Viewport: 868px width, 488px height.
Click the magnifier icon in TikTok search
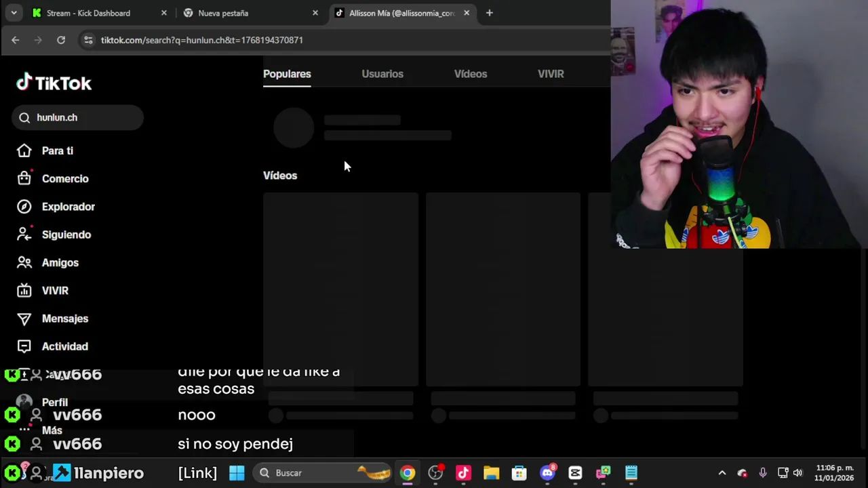tap(24, 117)
